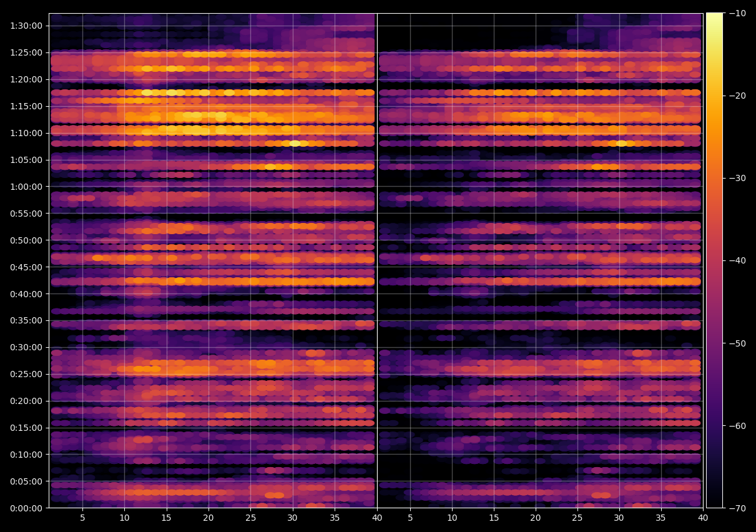Click the 0:20:00 time label
Image resolution: width=756 pixels, height=532 pixels.
26,401
